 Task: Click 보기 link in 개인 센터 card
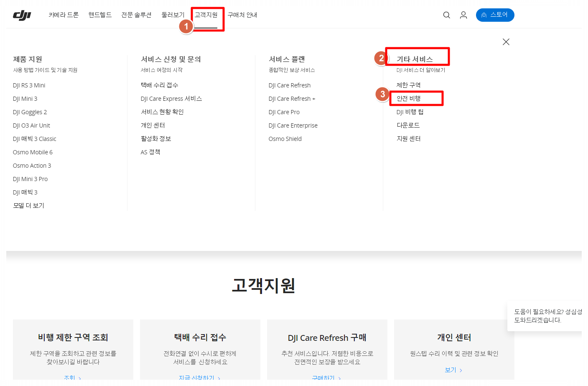(453, 370)
